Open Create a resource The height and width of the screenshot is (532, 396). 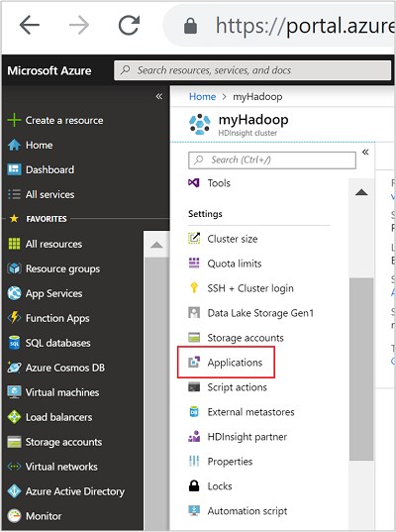click(x=64, y=120)
